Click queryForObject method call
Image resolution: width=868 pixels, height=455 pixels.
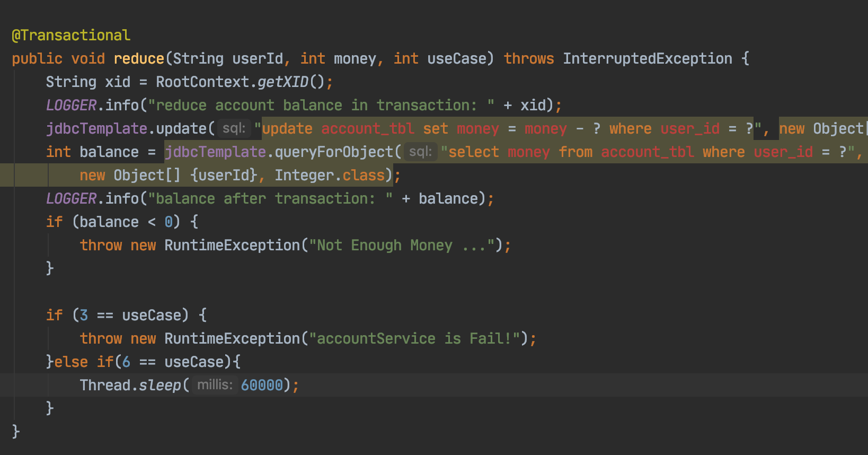click(334, 152)
